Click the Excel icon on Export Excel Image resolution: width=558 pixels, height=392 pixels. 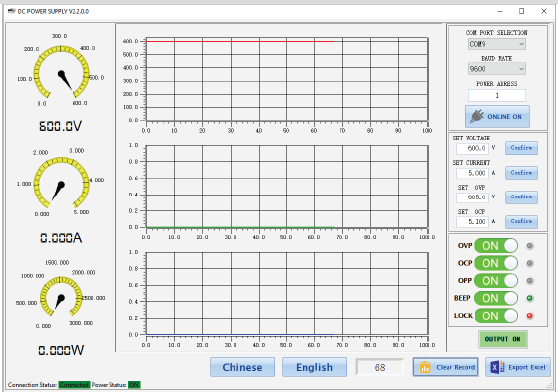click(497, 367)
